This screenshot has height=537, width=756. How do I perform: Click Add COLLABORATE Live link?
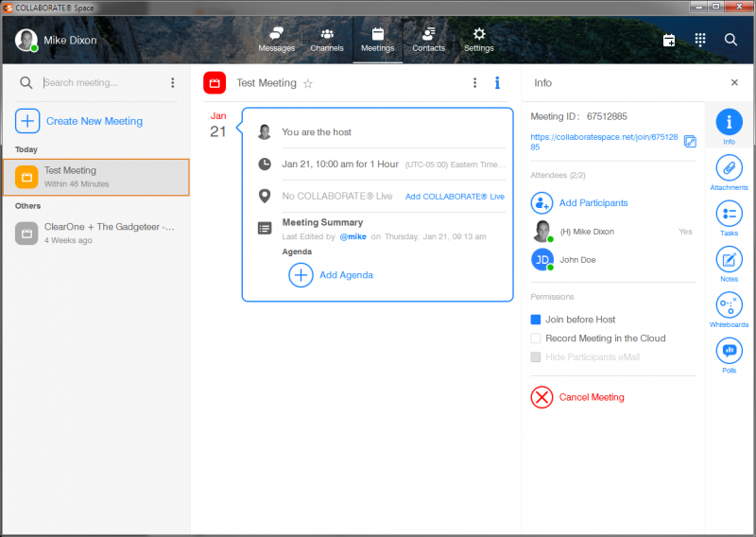pyautogui.click(x=455, y=197)
